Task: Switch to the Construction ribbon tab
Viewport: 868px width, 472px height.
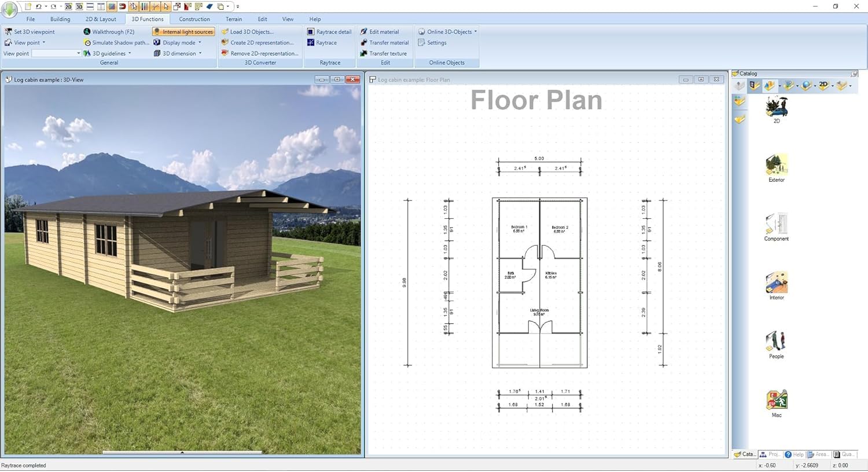Action: click(194, 19)
